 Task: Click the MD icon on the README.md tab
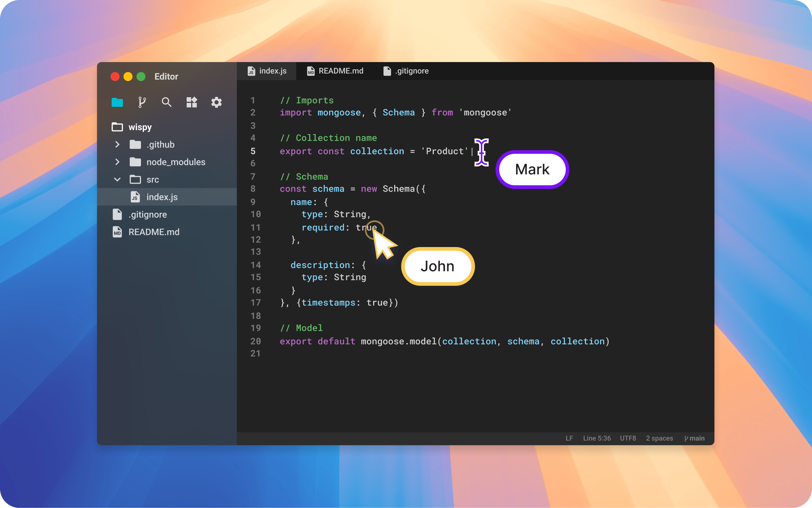point(311,71)
